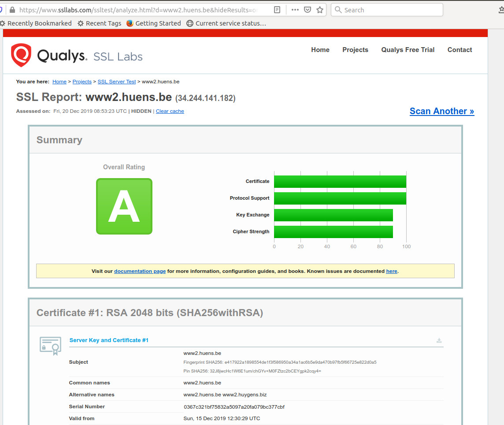
Task: Click the Protocol Support score bar
Action: click(x=340, y=198)
